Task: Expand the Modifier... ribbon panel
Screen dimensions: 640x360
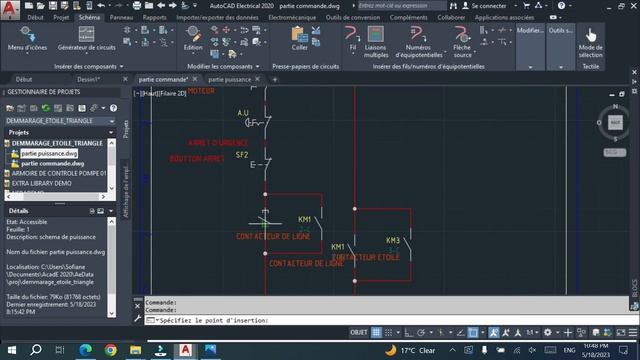Action: tap(530, 47)
